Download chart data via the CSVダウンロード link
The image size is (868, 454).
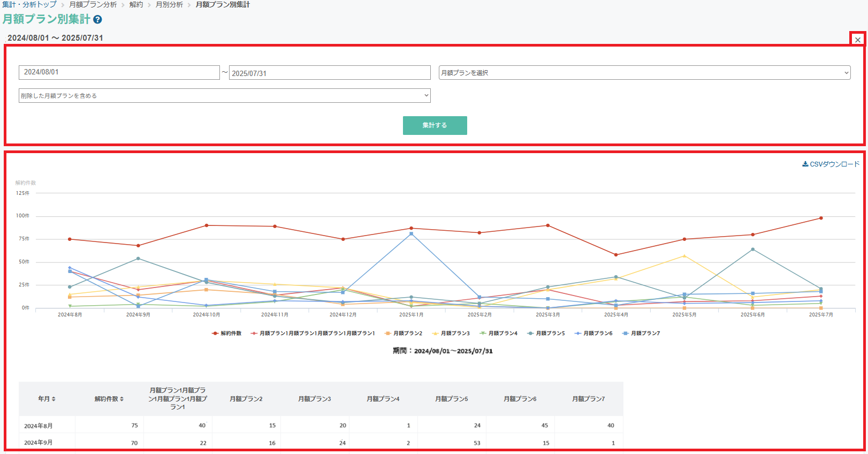pyautogui.click(x=831, y=164)
